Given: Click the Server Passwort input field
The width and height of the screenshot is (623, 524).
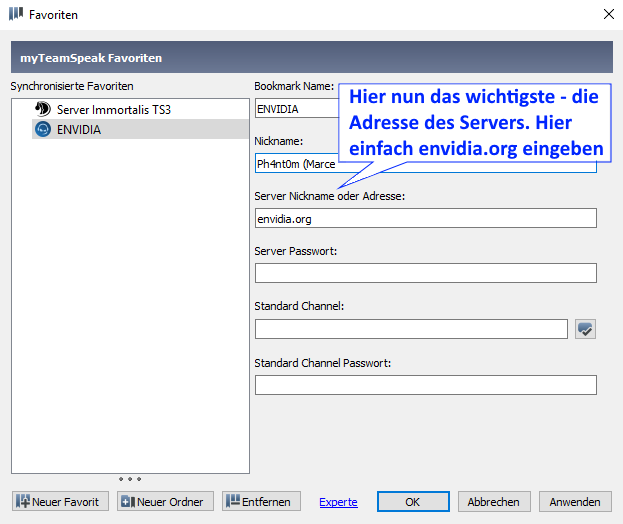Looking at the screenshot, I should tap(425, 273).
